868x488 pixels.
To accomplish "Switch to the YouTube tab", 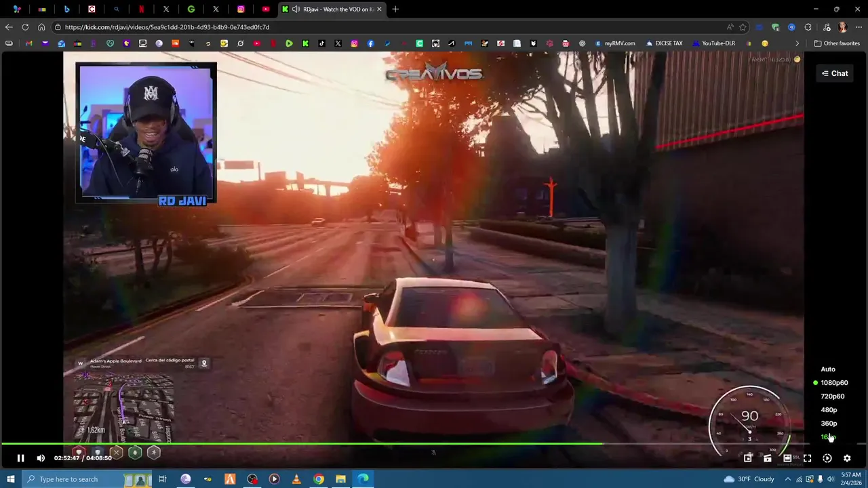I will [x=266, y=9].
